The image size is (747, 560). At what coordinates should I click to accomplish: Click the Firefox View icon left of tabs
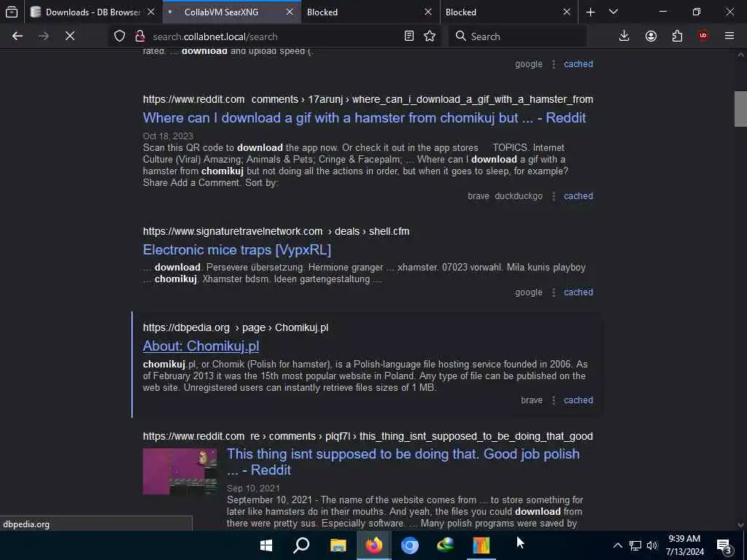tap(12, 12)
